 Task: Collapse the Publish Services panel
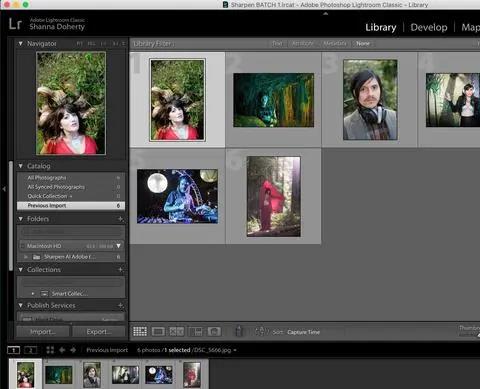point(20,305)
